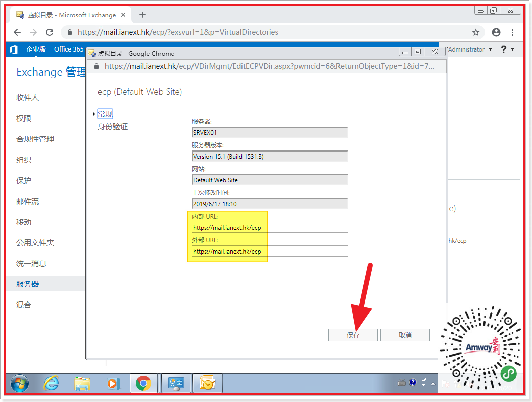Minimize the 虚拟目录 popup window
Screen dimensions: 532x402
[405, 52]
